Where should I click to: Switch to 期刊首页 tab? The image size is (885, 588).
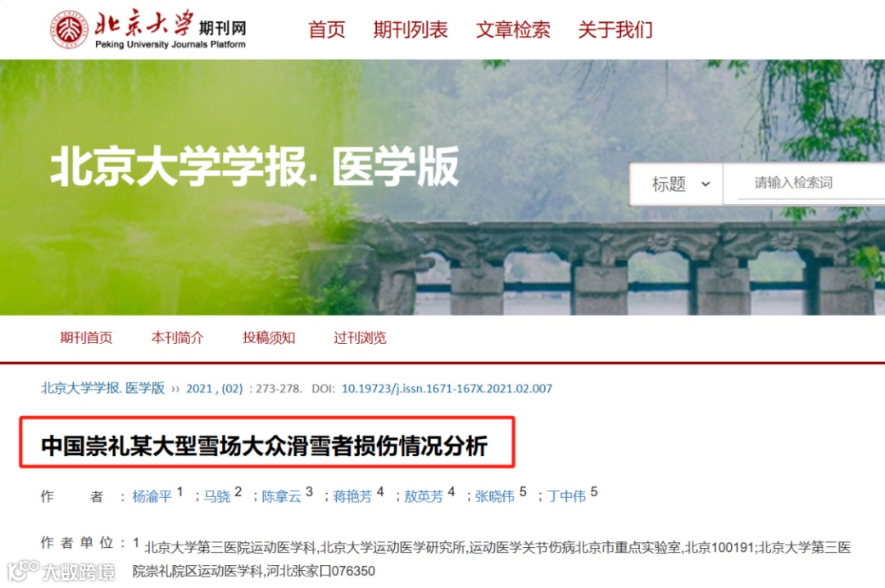click(x=86, y=337)
